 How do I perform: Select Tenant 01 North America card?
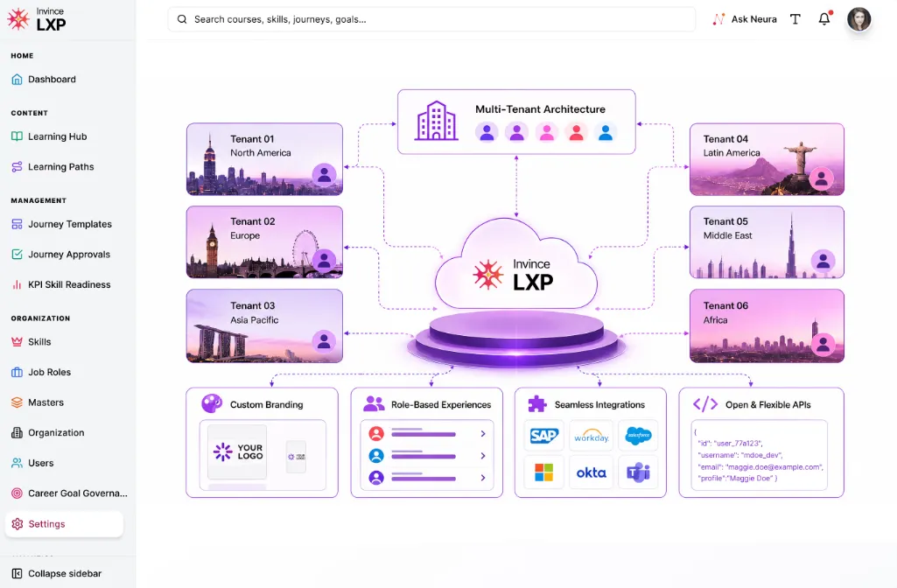[x=264, y=159]
